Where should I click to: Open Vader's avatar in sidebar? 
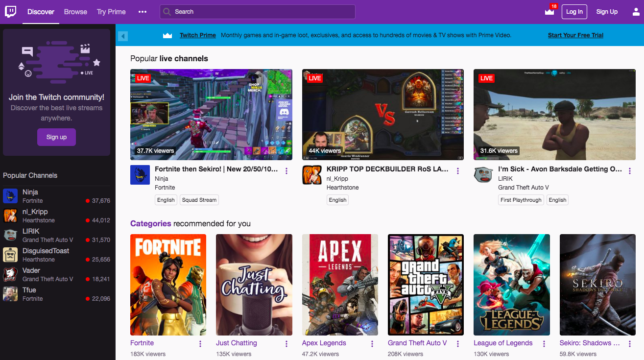click(10, 274)
